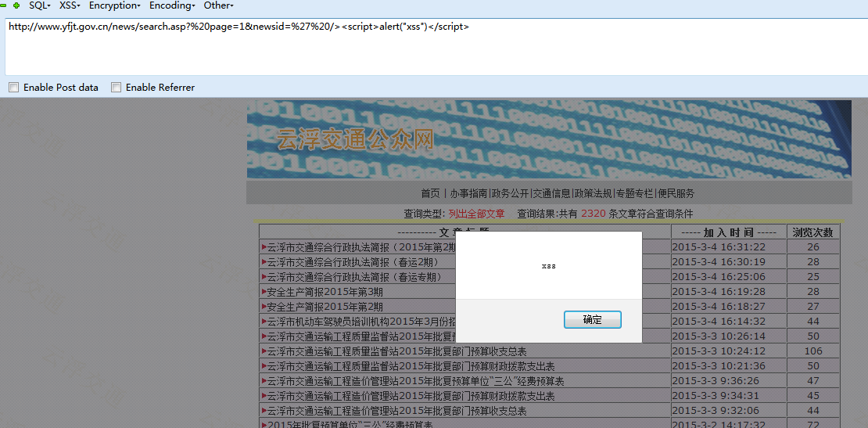This screenshot has height=428, width=868.
Task: Click inside the HackBar URL text area
Action: [436, 46]
